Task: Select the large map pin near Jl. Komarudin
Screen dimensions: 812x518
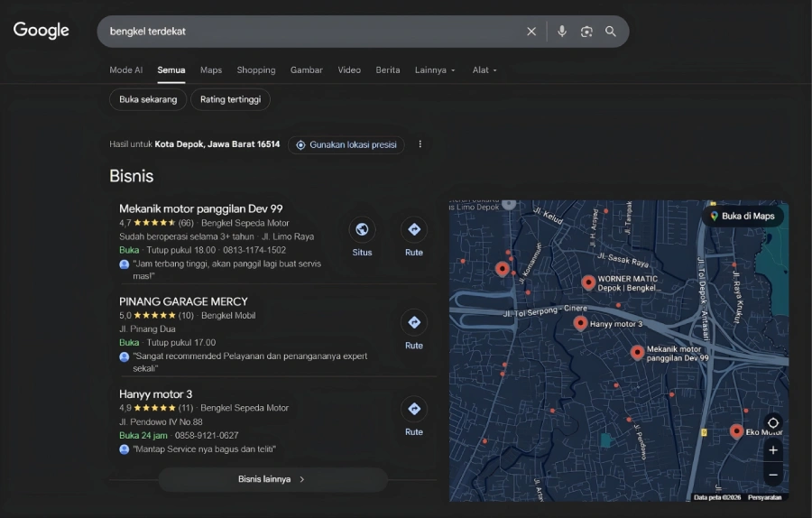Action: pos(502,269)
